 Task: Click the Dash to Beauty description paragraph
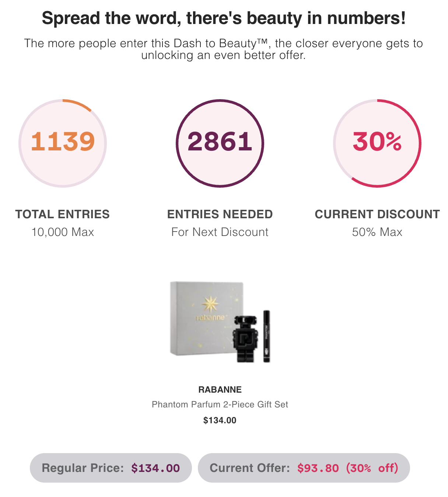tap(224, 49)
